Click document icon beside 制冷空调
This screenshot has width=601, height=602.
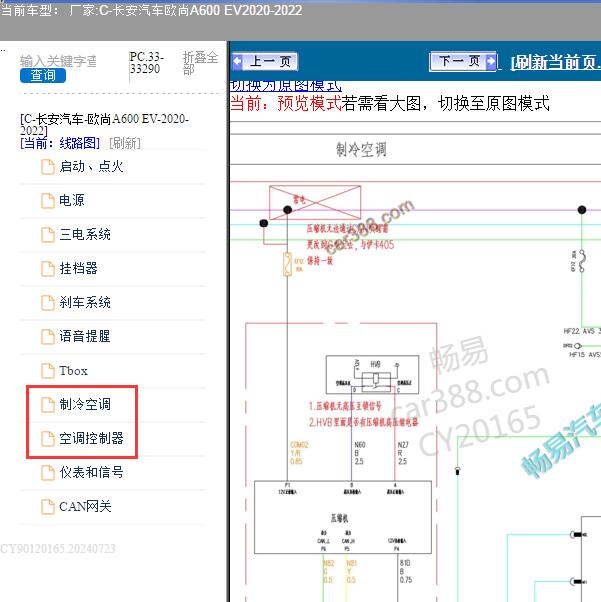click(48, 405)
